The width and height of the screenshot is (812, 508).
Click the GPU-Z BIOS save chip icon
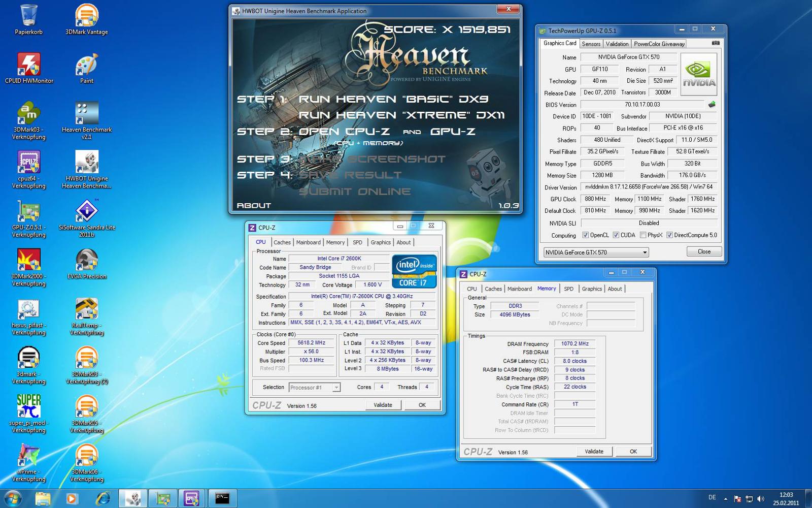(712, 104)
